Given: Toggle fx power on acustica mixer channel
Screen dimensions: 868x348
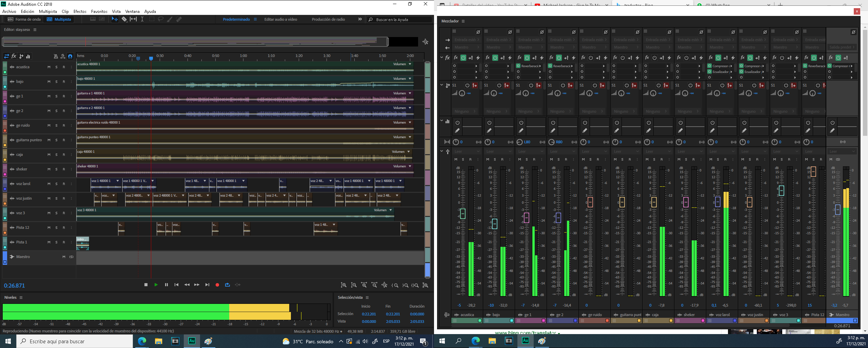Looking at the screenshot, I should click(x=463, y=58).
